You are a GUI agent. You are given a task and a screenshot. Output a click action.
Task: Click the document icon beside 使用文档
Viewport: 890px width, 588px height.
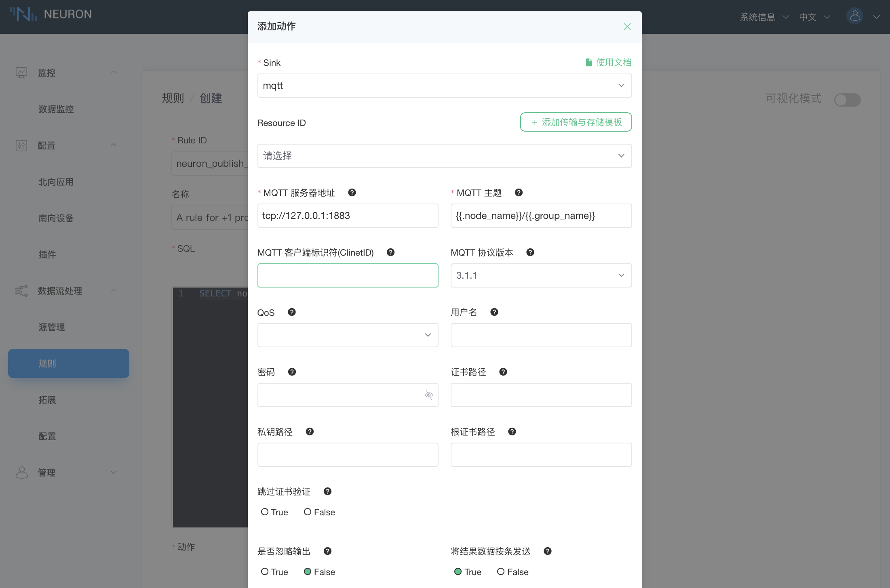coord(589,62)
